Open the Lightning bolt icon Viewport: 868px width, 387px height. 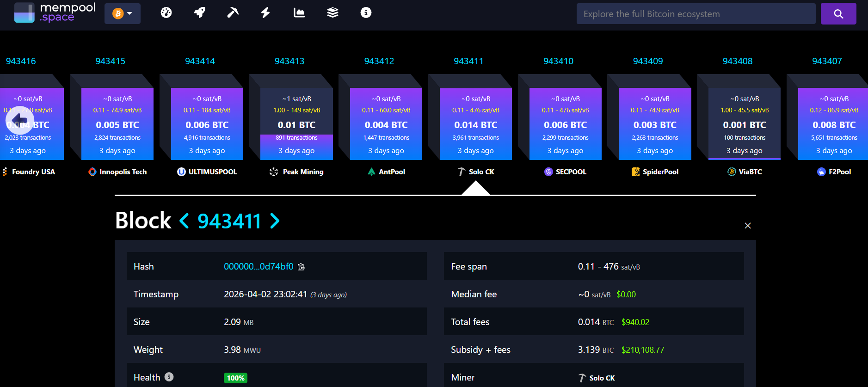(x=265, y=13)
